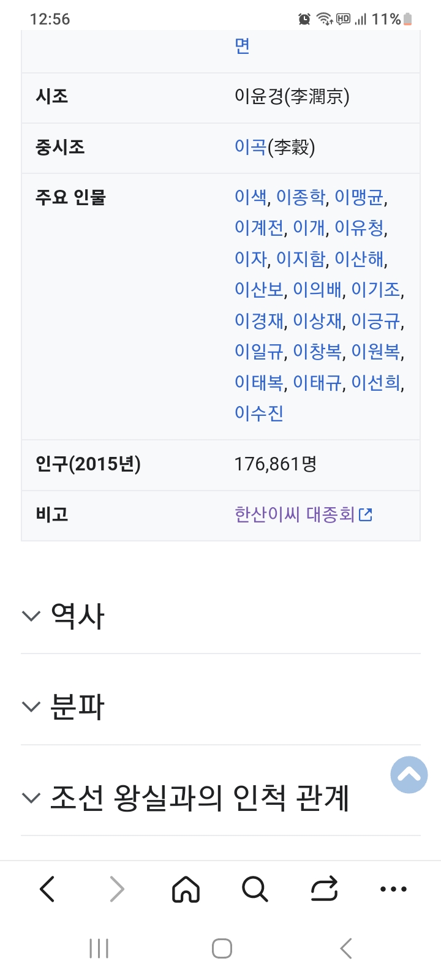Image resolution: width=441 pixels, height=980 pixels.
Task: Open the three-dot more options menu
Action: click(393, 889)
